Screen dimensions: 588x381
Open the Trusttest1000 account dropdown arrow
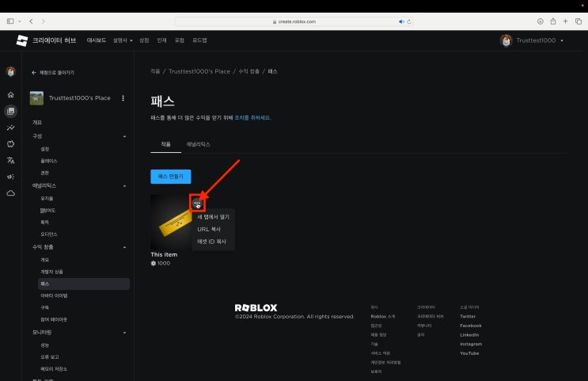(x=562, y=40)
